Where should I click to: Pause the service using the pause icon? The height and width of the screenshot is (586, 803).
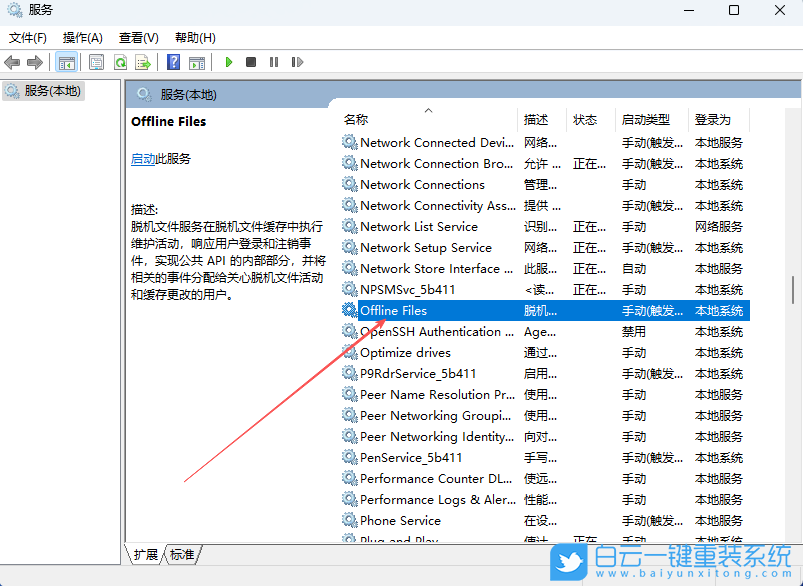click(x=275, y=62)
